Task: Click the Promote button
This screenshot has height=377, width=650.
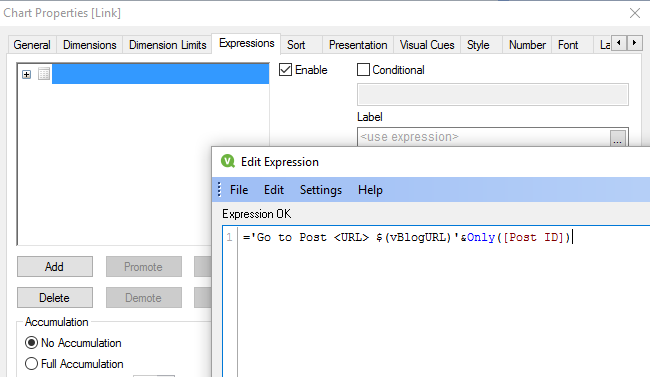Action: 143,267
